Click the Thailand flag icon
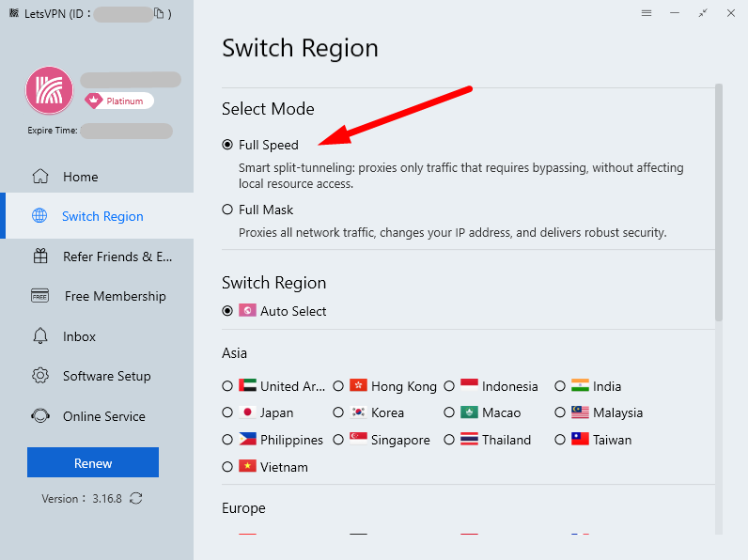 click(469, 439)
